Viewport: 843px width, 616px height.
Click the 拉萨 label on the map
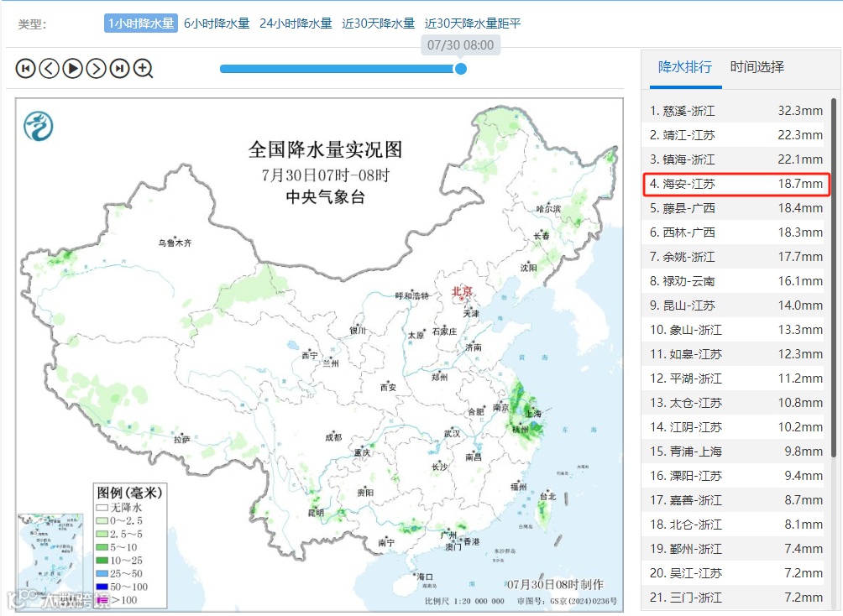click(x=181, y=440)
